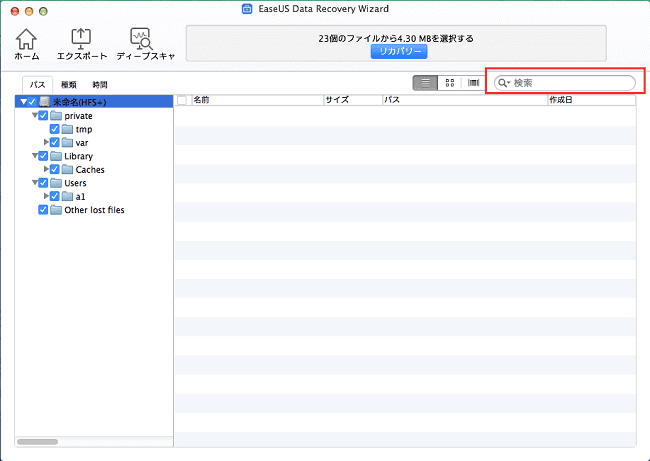Click the リカバリー (Recover) button

[399, 52]
